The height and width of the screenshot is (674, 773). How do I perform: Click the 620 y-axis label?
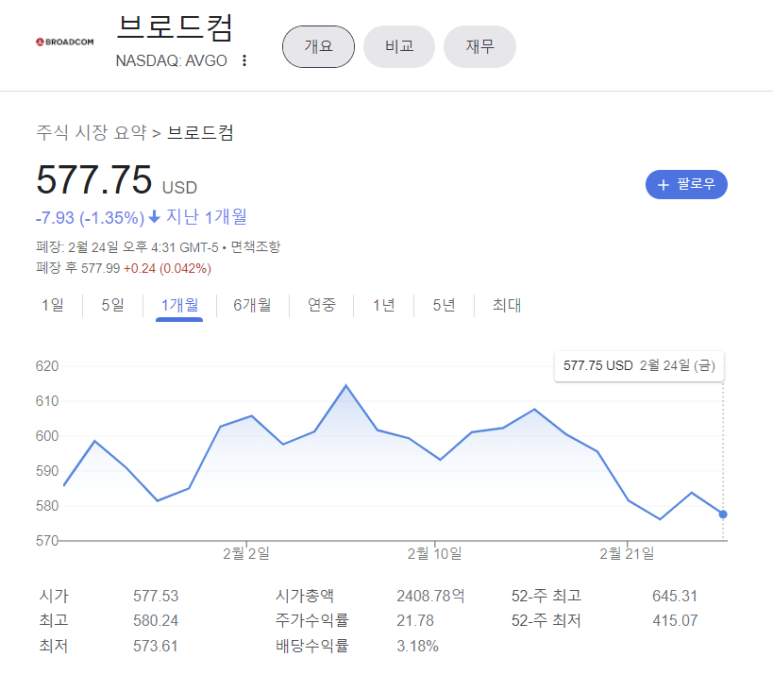click(x=47, y=366)
